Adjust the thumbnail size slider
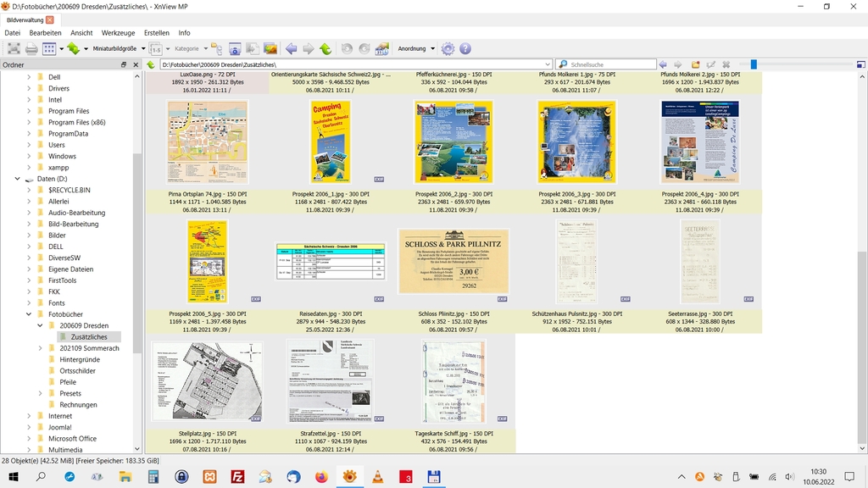Screen dimensions: 868x488 click(753, 64)
